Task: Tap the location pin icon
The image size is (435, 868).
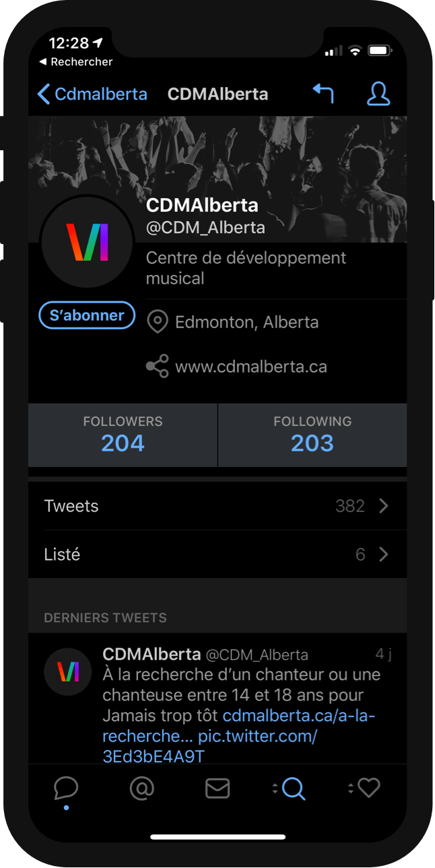Action: point(157,322)
